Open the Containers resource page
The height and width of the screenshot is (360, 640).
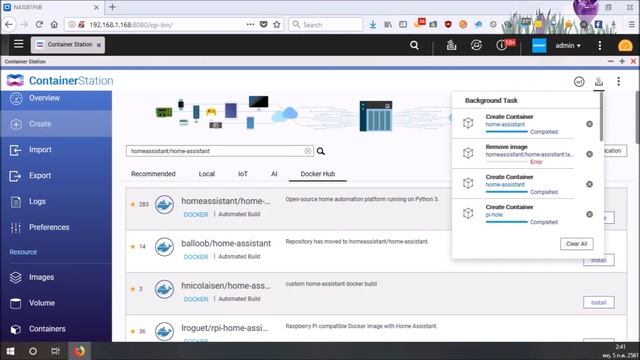point(56,329)
